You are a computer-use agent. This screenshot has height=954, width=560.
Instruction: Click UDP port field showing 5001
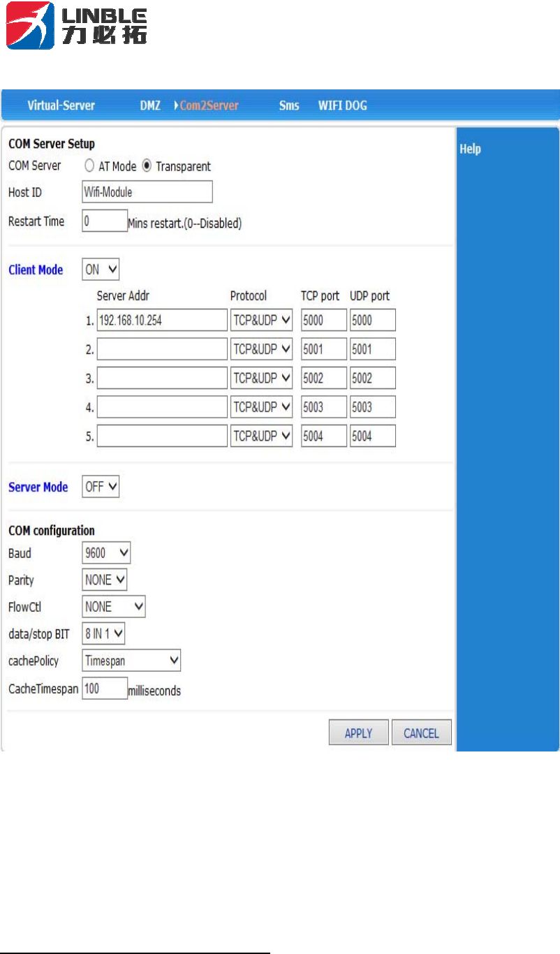[373, 348]
